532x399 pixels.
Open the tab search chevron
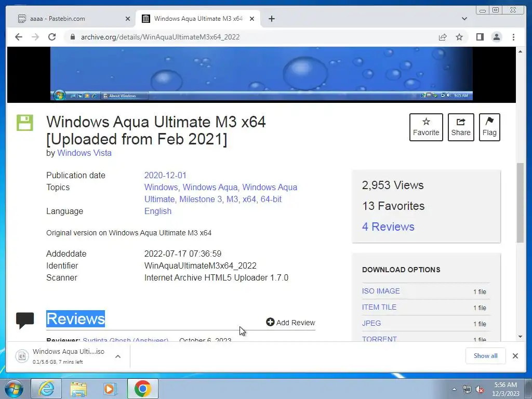coord(464,19)
